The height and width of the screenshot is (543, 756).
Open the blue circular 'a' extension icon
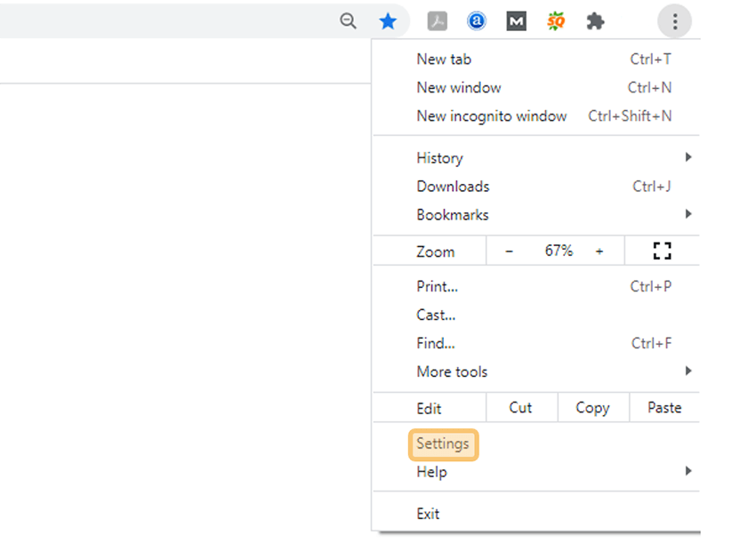(x=477, y=21)
